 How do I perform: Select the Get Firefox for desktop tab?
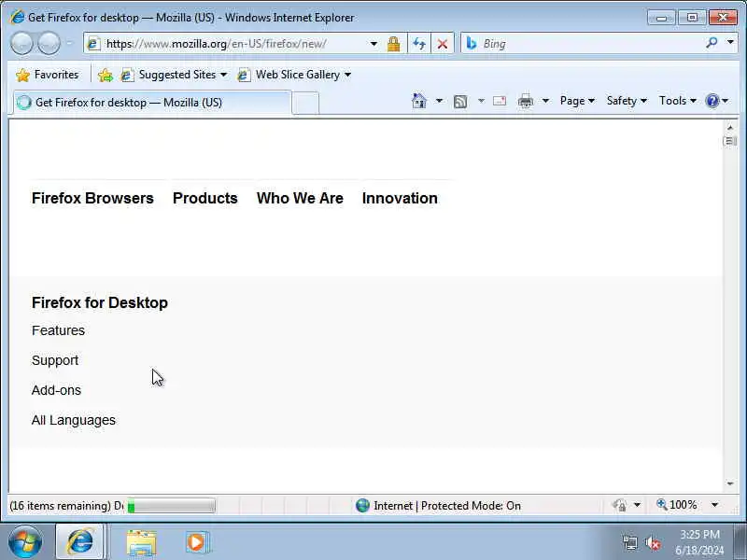click(x=151, y=103)
